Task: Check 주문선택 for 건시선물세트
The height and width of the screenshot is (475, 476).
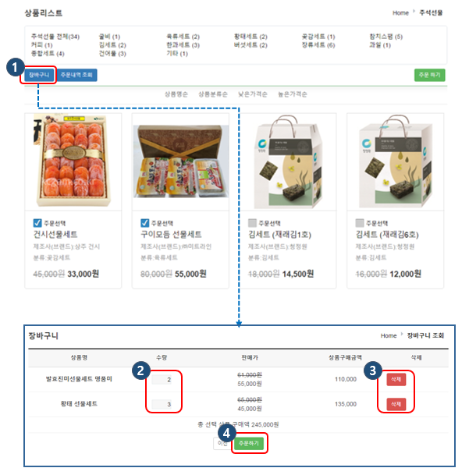Action: (37, 223)
